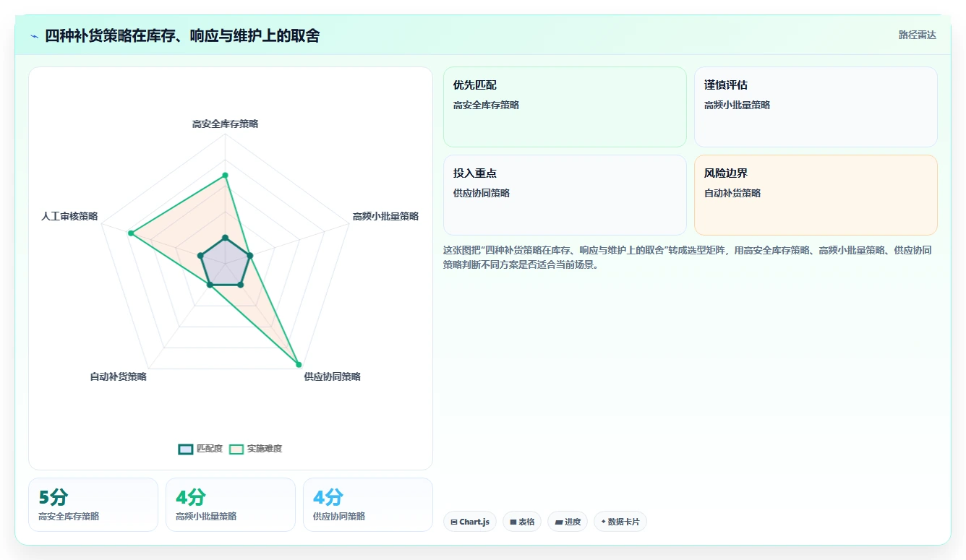The width and height of the screenshot is (966, 560).
Task: Click the 表格 tag
Action: 522,522
